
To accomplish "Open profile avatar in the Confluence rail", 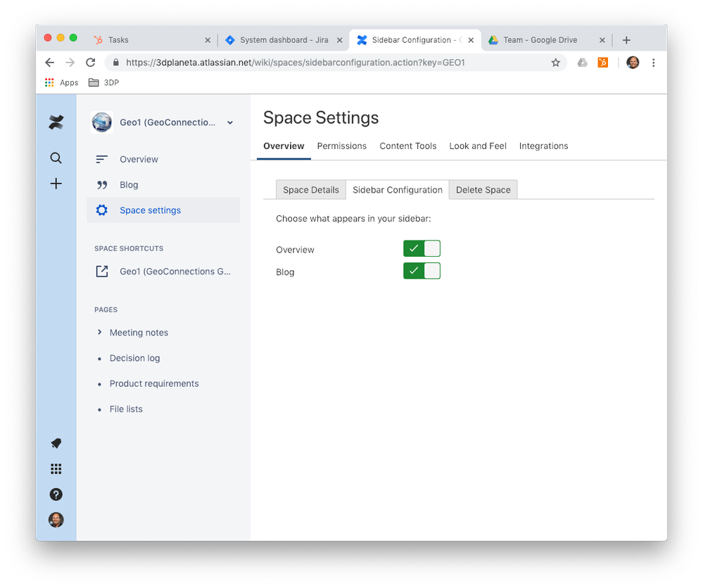I will [56, 520].
